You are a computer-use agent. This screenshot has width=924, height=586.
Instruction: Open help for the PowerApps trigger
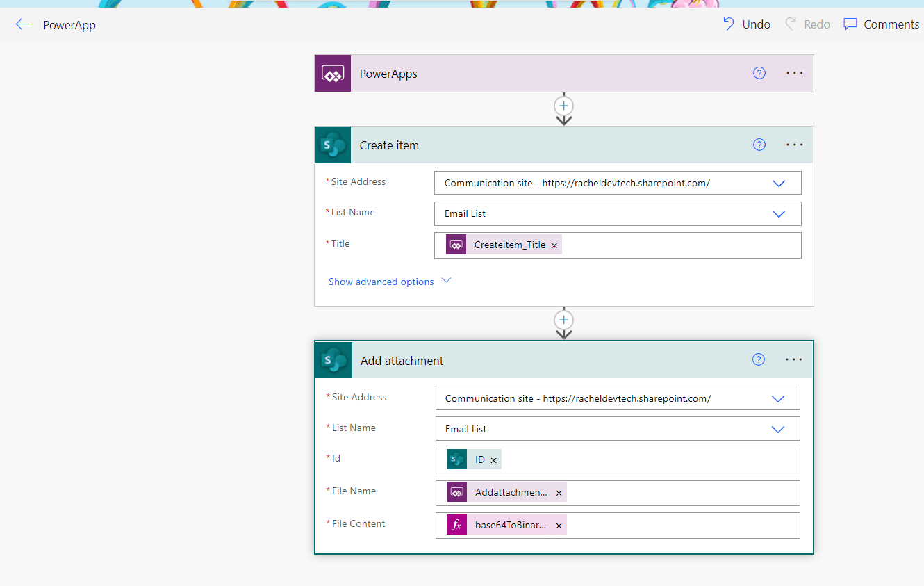(759, 73)
